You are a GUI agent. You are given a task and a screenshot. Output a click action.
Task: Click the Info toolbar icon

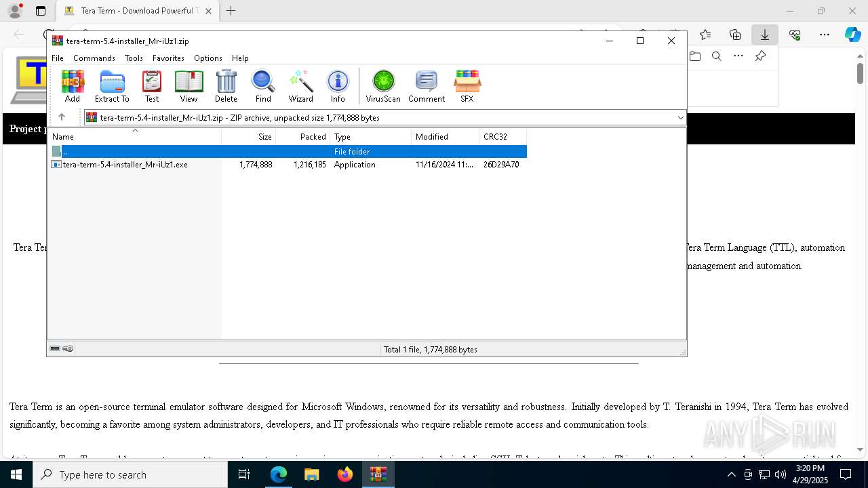(338, 86)
